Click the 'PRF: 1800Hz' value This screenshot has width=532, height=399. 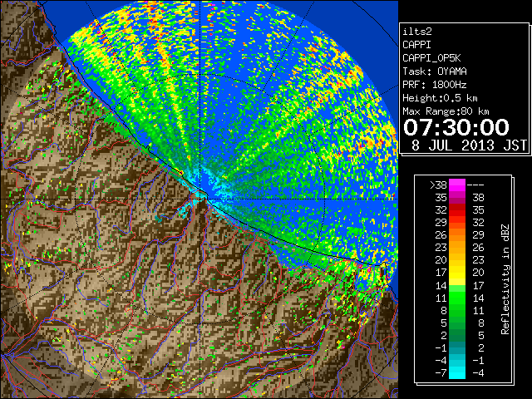[x=435, y=85]
